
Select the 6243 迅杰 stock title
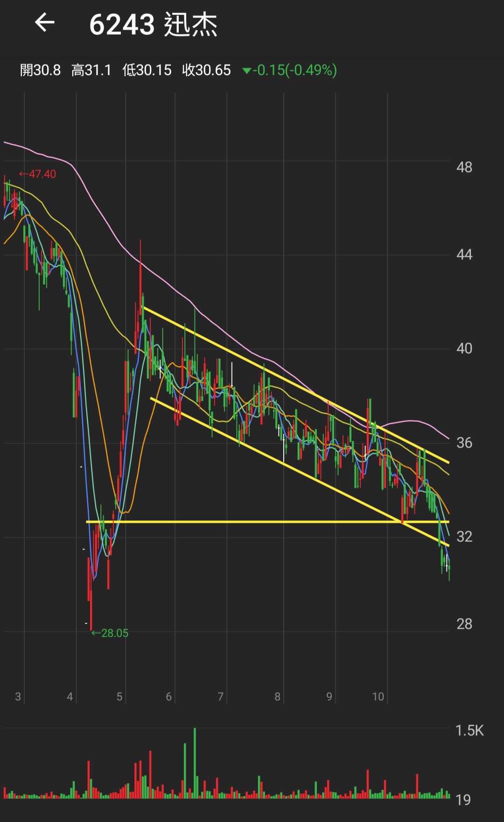tap(154, 24)
